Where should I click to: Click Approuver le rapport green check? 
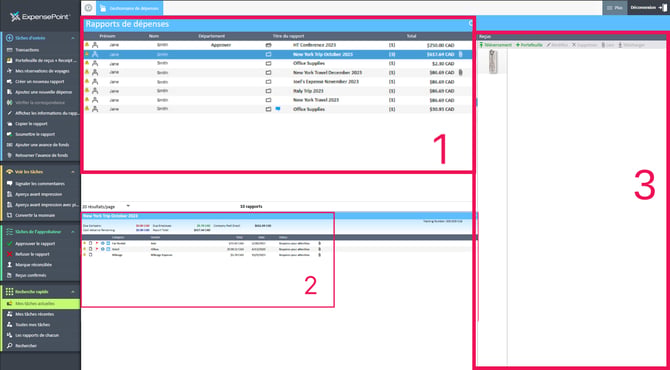10,244
